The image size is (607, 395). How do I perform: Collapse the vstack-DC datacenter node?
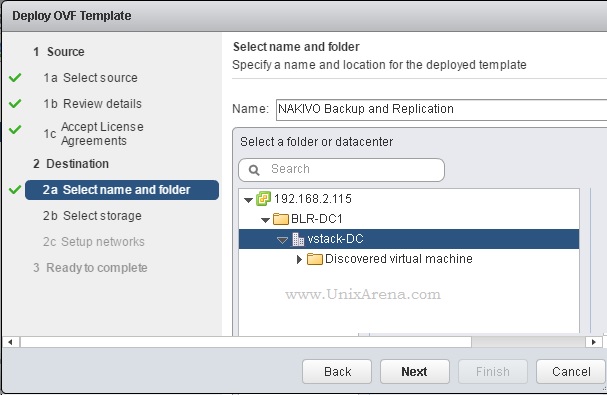(283, 240)
